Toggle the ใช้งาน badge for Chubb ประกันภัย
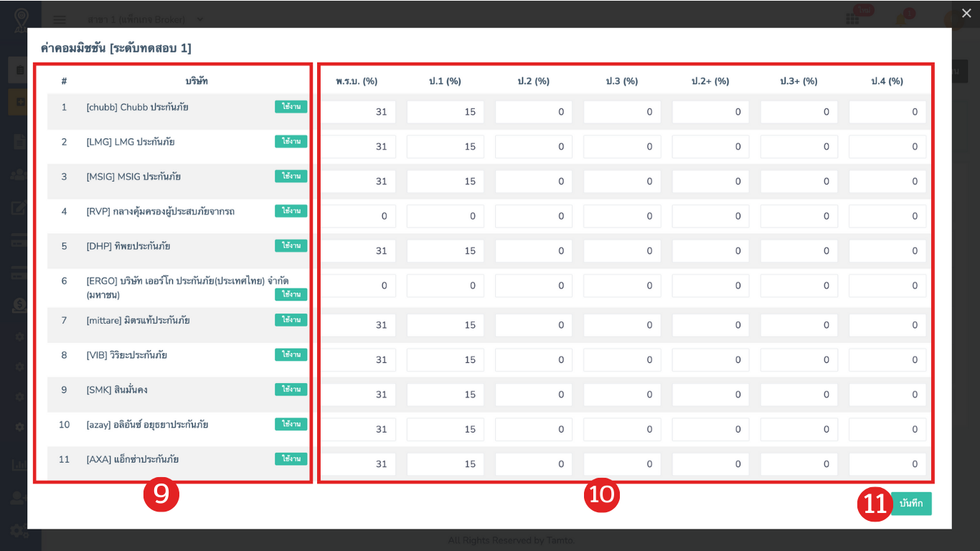 (291, 107)
